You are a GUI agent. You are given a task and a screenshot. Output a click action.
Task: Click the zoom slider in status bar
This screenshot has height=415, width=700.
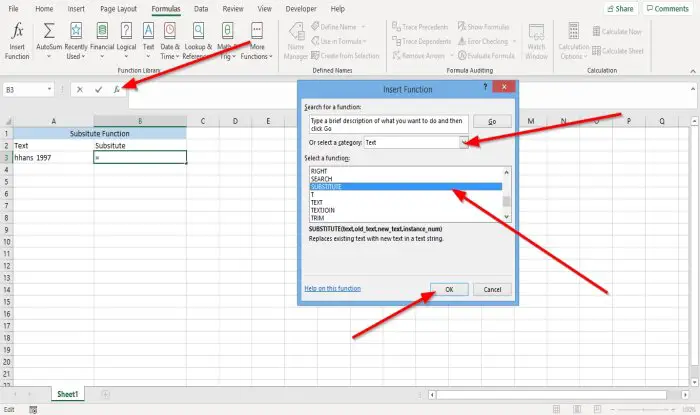pyautogui.click(x=643, y=409)
